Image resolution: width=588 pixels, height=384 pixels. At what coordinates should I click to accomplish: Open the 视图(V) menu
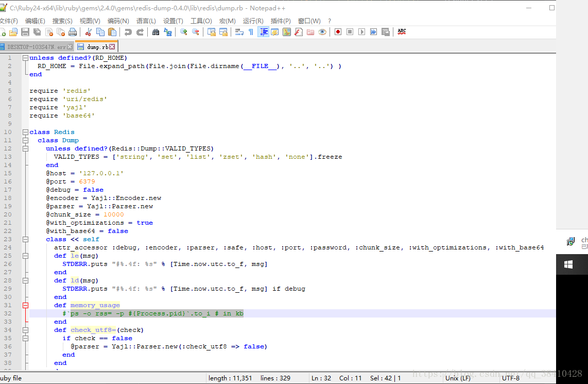coord(90,21)
